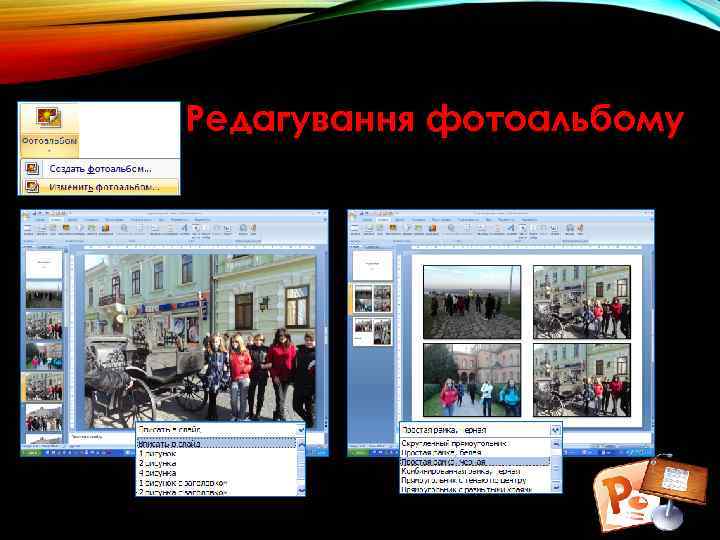This screenshot has height=540, width=720.
Task: Click the large Фотоальбом ribbon button icon
Action: 49,117
